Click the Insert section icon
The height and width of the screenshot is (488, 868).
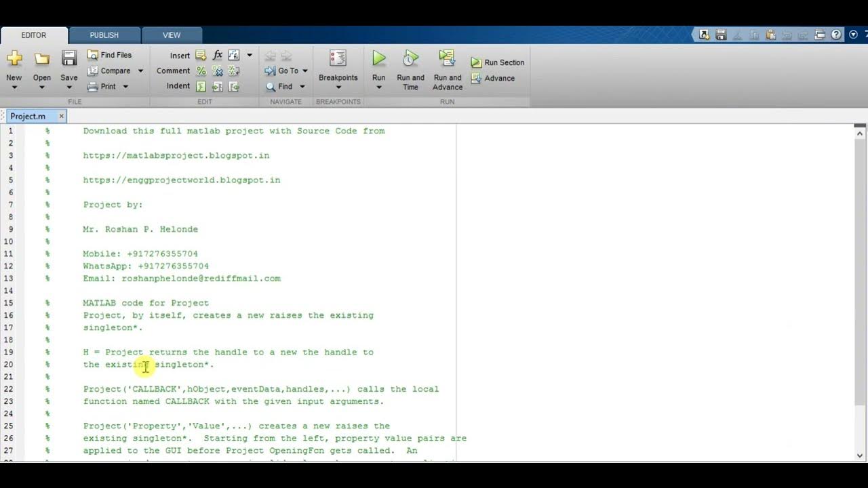coord(201,56)
